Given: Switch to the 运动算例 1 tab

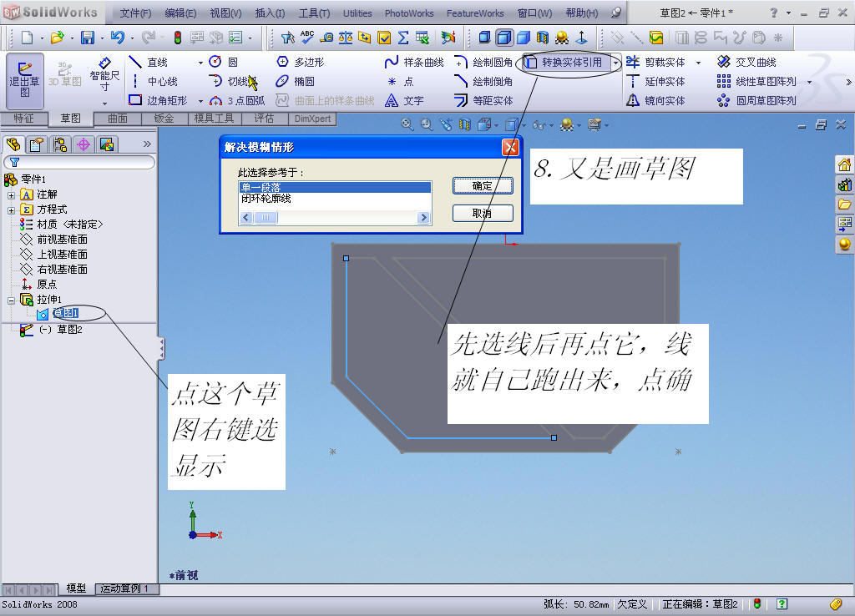Looking at the screenshot, I should (x=127, y=588).
